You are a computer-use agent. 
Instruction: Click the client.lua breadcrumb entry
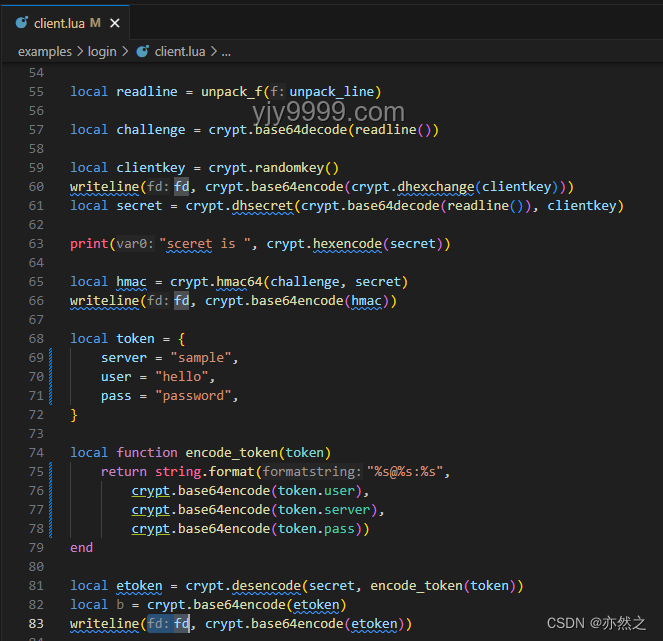point(180,52)
